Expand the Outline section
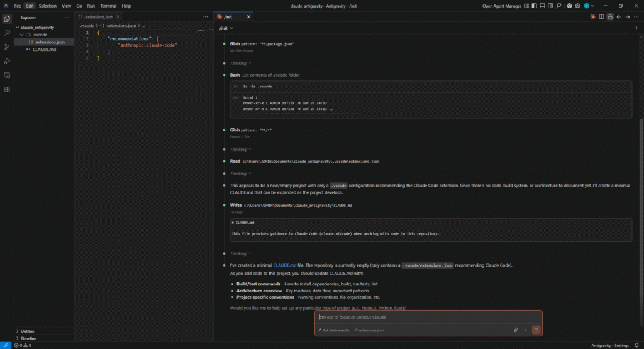 (x=28, y=331)
